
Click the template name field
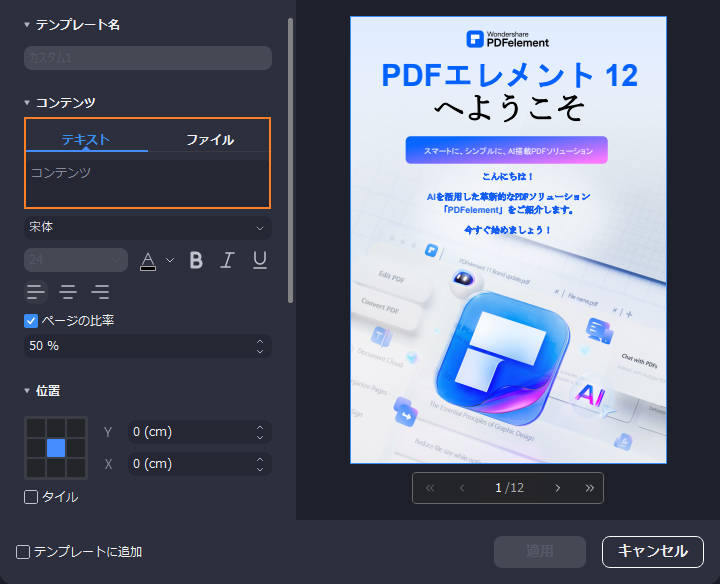[147, 58]
